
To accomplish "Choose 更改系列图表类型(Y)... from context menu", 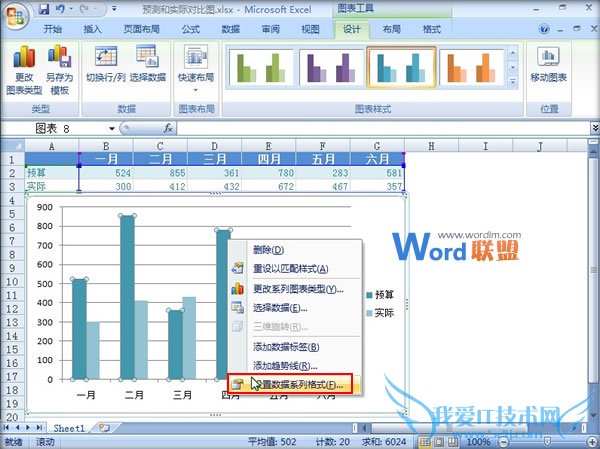I will 295,289.
